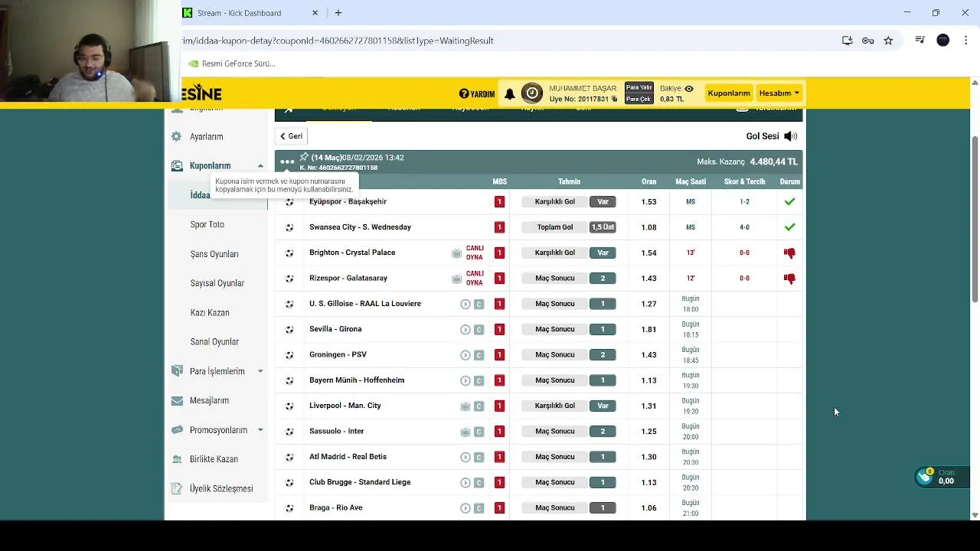The height and width of the screenshot is (551, 980).
Task: Click the pin icon on coupon header
Action: [304, 157]
